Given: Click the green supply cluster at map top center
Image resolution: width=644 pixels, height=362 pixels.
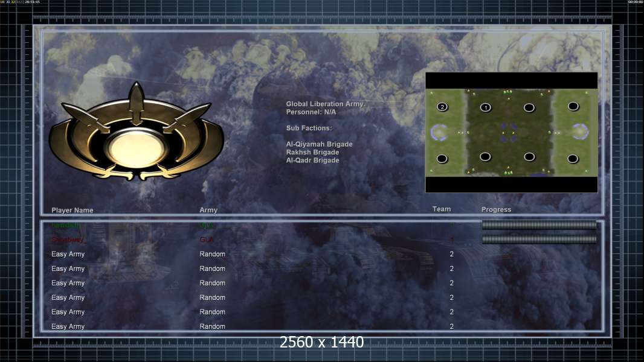Looking at the screenshot, I should (x=507, y=92).
